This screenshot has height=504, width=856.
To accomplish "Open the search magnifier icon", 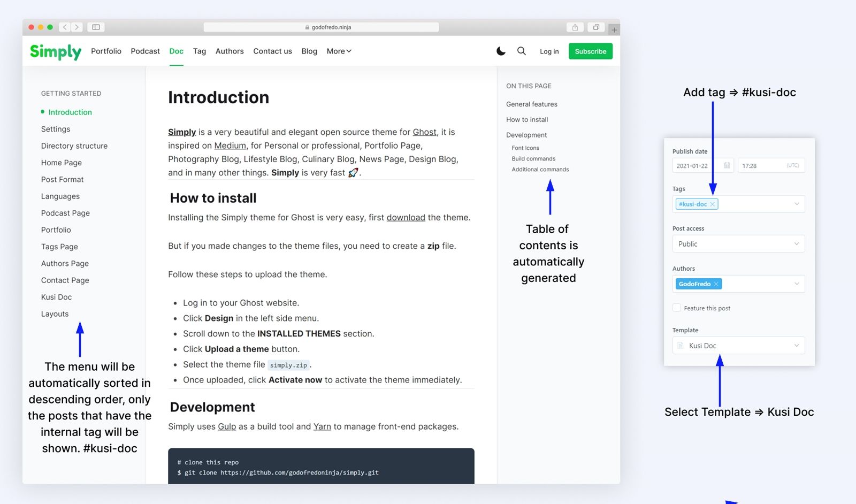I will tap(522, 51).
